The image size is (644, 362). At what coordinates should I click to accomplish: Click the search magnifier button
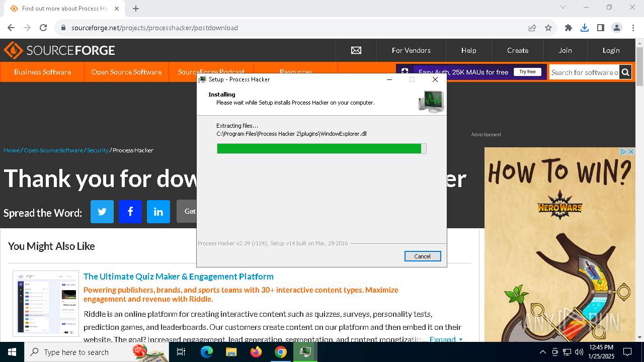coord(625,72)
